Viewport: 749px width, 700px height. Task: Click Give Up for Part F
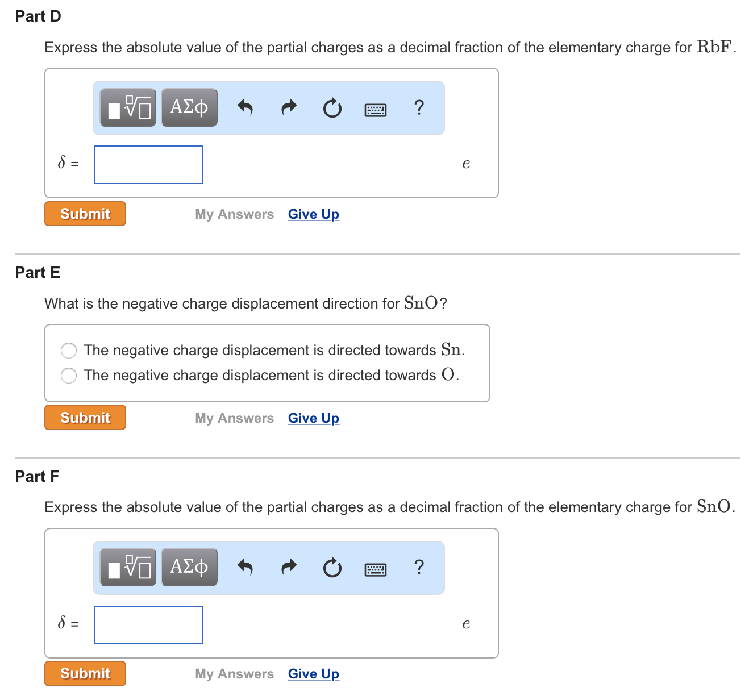(313, 674)
